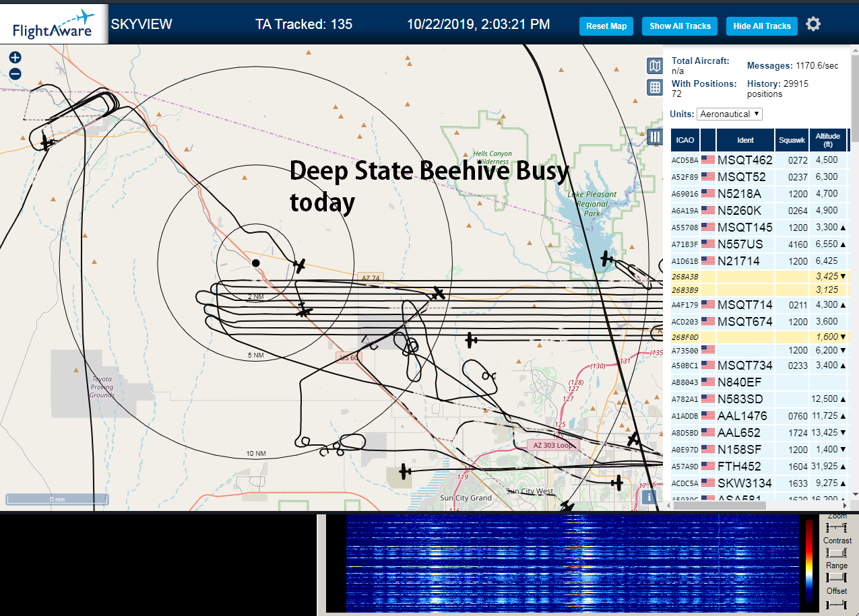Select the highlighted 2683B9 row
Screen dimensions: 859x616
point(759,289)
